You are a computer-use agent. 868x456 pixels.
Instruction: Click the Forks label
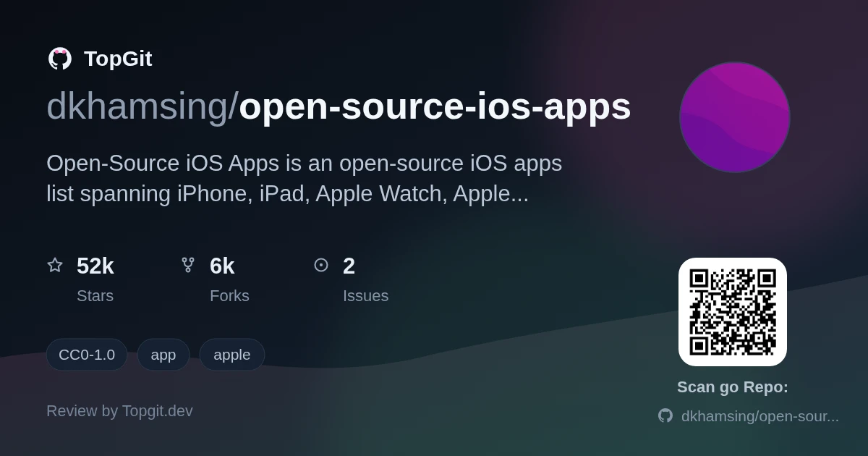coord(229,296)
